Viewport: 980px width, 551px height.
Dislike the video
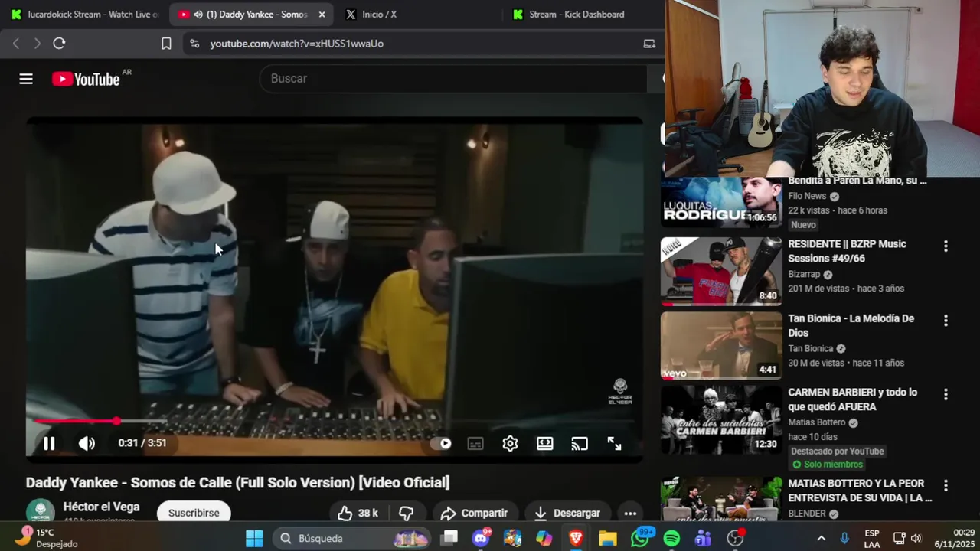pyautogui.click(x=407, y=513)
